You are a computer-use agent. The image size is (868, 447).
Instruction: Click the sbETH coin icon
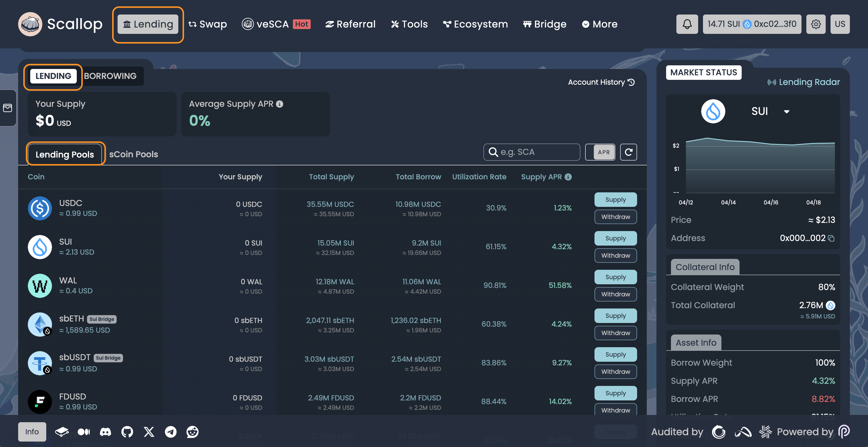[x=40, y=325]
